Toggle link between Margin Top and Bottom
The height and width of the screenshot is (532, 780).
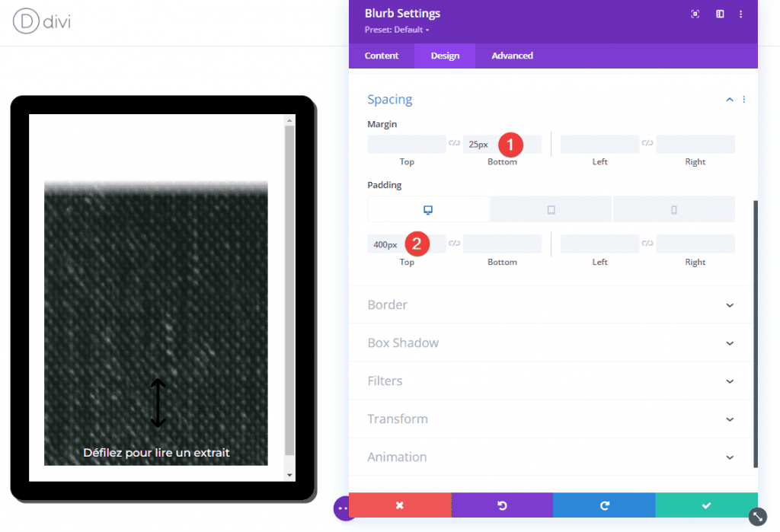click(454, 143)
